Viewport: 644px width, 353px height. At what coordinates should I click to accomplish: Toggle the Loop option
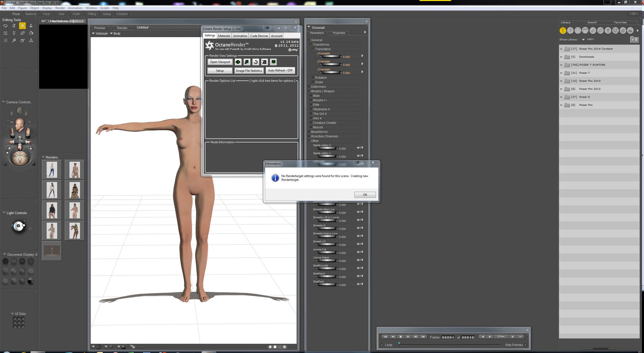click(382, 345)
